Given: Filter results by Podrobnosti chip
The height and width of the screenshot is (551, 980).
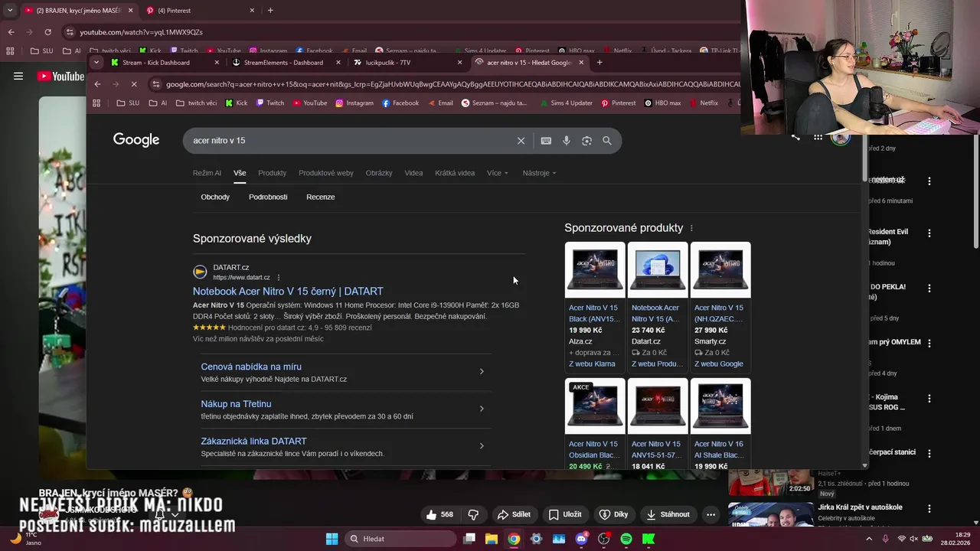Looking at the screenshot, I should [268, 197].
